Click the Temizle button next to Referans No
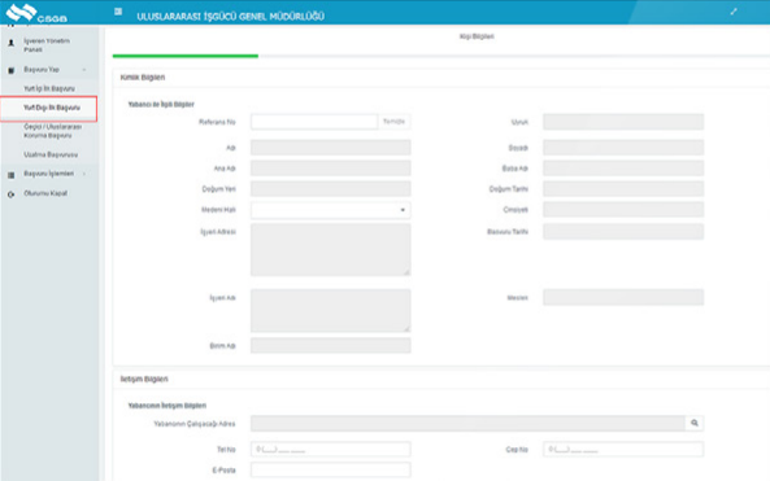 point(395,122)
